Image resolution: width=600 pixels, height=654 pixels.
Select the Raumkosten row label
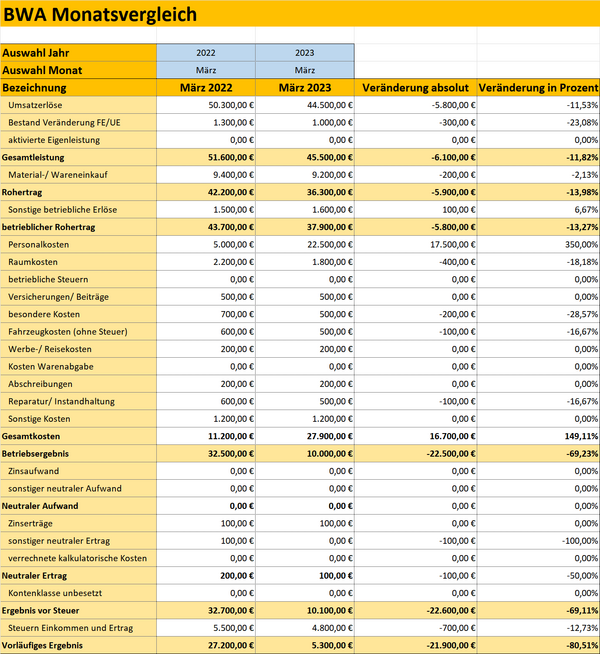click(33, 262)
